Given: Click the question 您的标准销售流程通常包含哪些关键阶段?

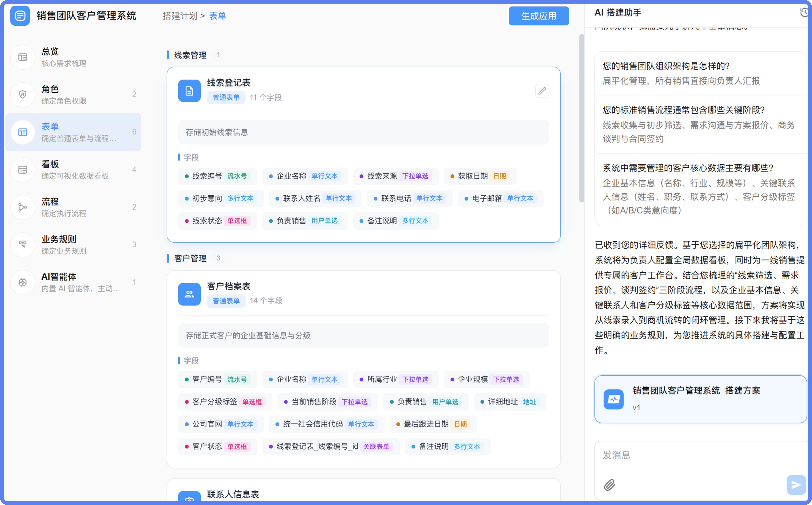Looking at the screenshot, I should 684,110.
